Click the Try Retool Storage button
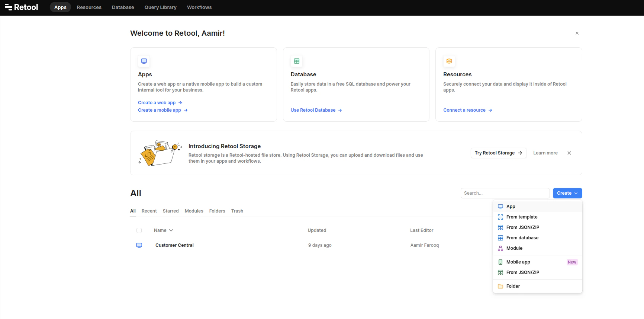This screenshot has height=319, width=644. 499,153
